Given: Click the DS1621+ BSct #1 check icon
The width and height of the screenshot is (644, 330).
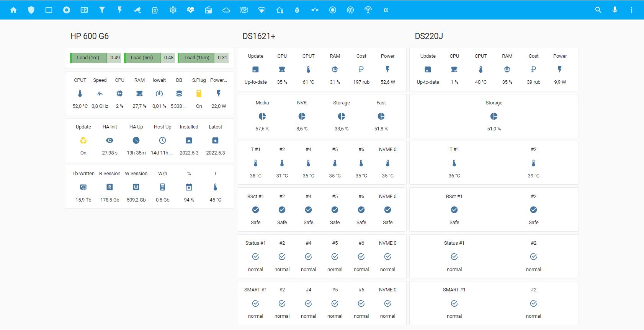Looking at the screenshot, I should coord(255,210).
